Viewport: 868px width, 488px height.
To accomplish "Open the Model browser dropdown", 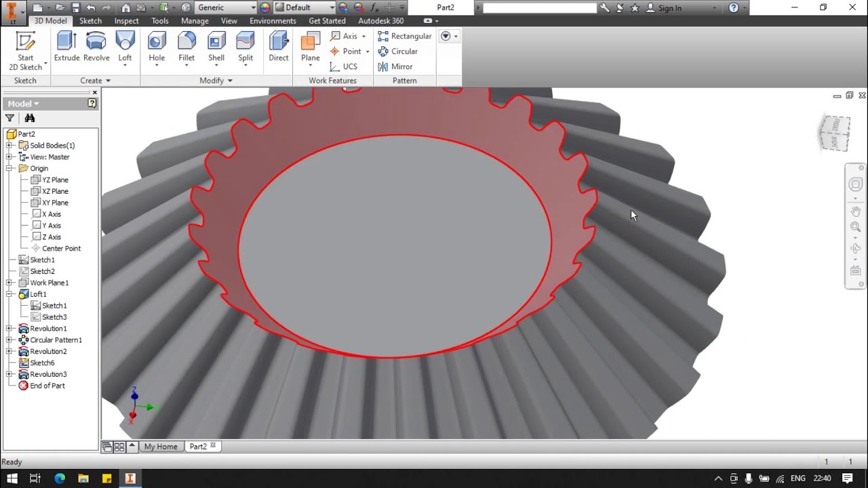I will (24, 104).
